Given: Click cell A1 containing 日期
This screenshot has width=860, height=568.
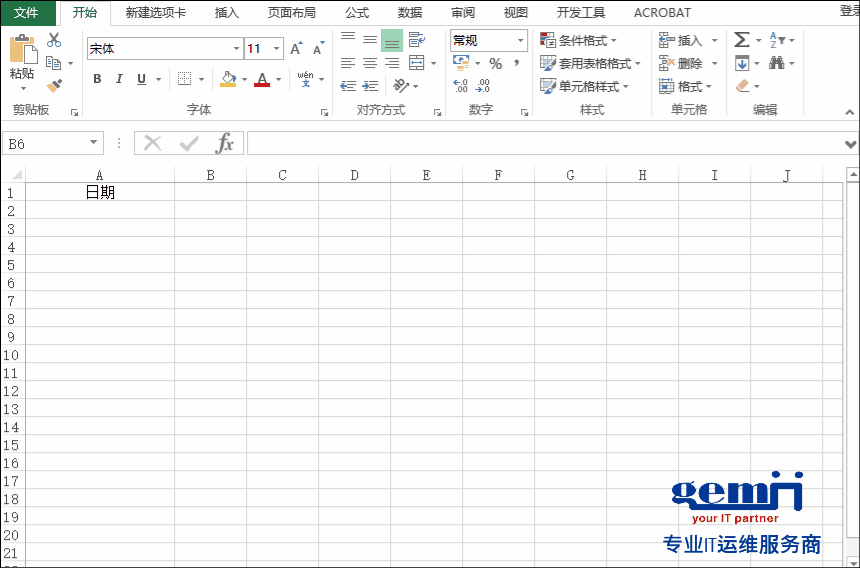Looking at the screenshot, I should [100, 192].
